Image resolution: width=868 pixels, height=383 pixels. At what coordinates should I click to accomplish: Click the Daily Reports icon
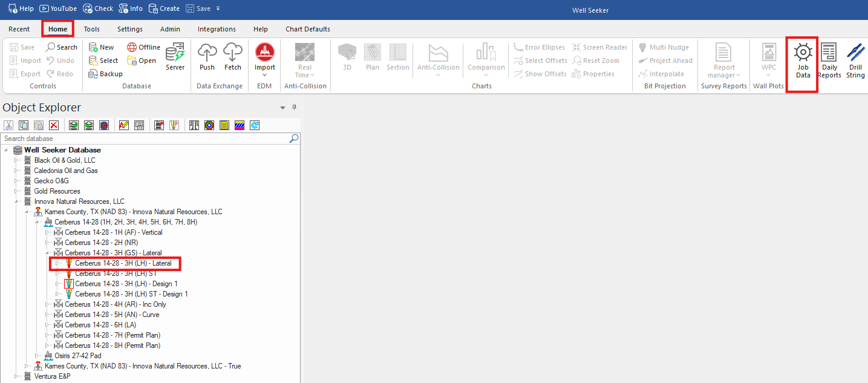829,62
